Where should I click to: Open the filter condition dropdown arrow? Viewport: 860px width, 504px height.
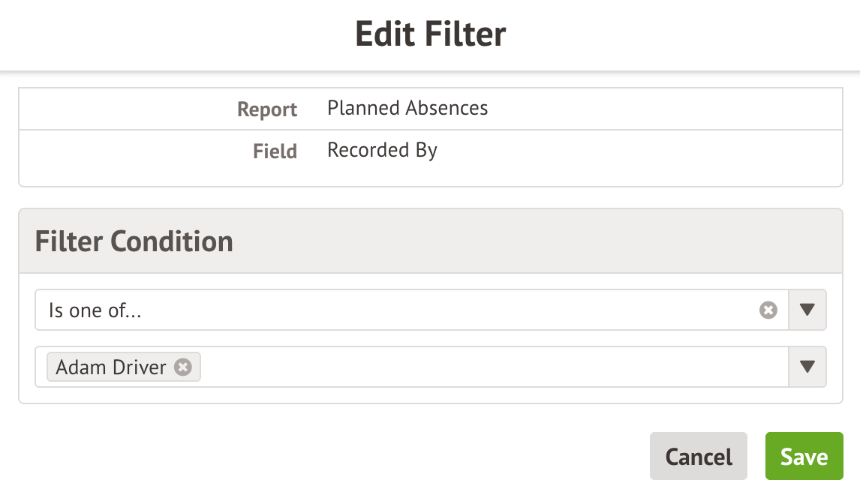807,310
